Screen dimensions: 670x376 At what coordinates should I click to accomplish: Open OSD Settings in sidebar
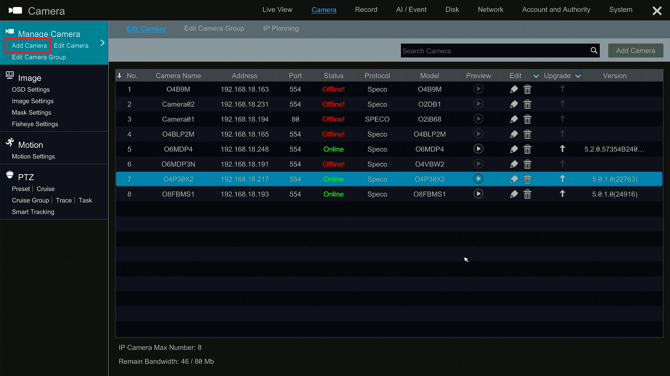[x=31, y=90]
